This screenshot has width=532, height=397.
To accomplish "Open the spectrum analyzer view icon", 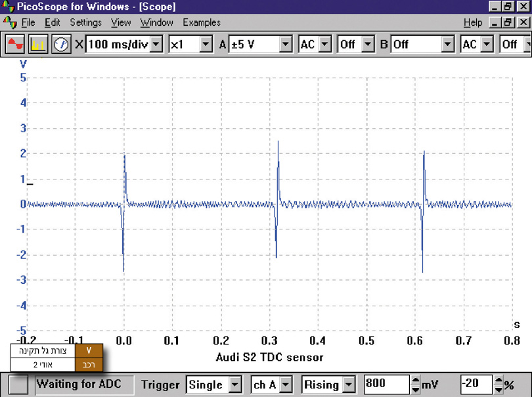I will click(x=37, y=45).
